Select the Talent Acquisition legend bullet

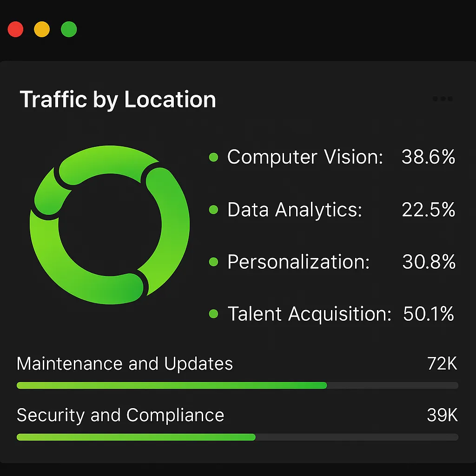[214, 314]
